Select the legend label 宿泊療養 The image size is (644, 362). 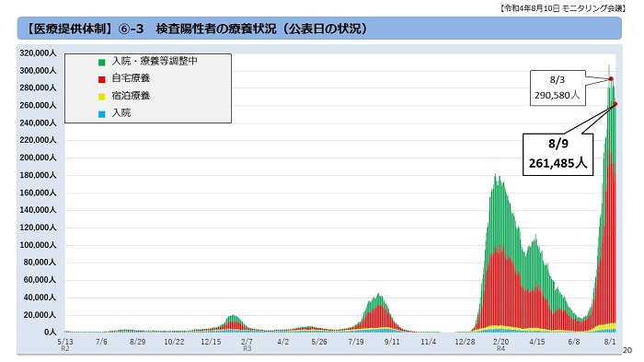pyautogui.click(x=131, y=96)
